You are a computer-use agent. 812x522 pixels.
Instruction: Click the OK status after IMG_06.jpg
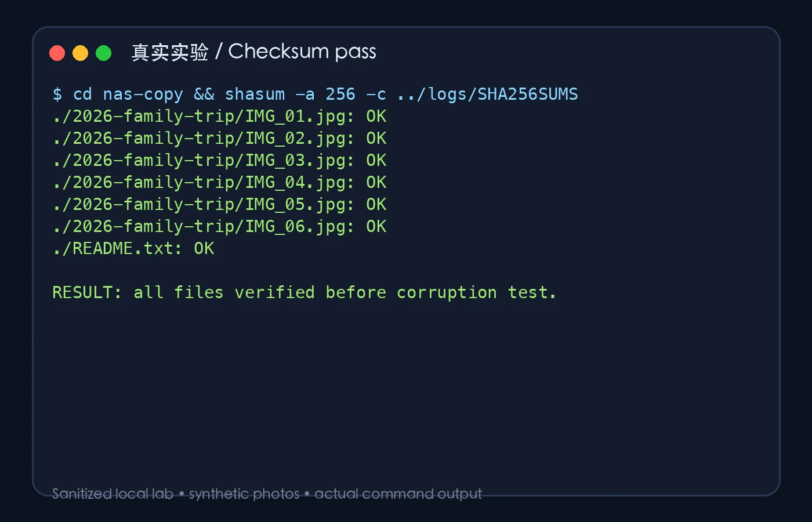pos(376,226)
